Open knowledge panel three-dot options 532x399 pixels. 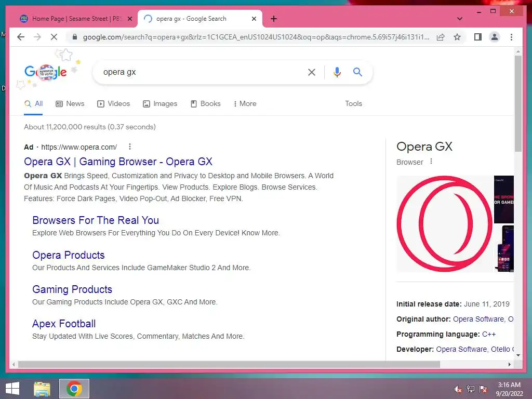pos(431,162)
